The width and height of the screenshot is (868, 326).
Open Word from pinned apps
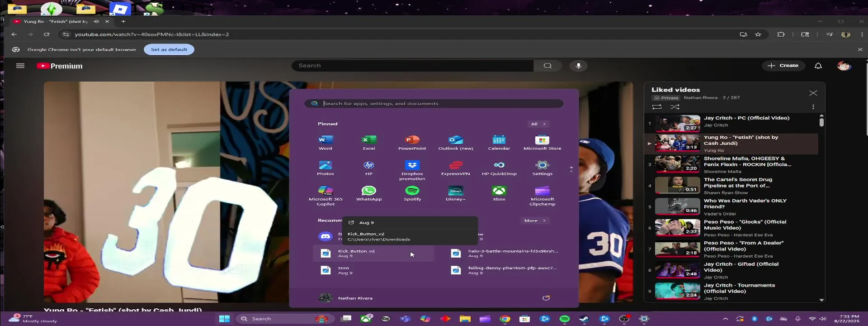[325, 142]
